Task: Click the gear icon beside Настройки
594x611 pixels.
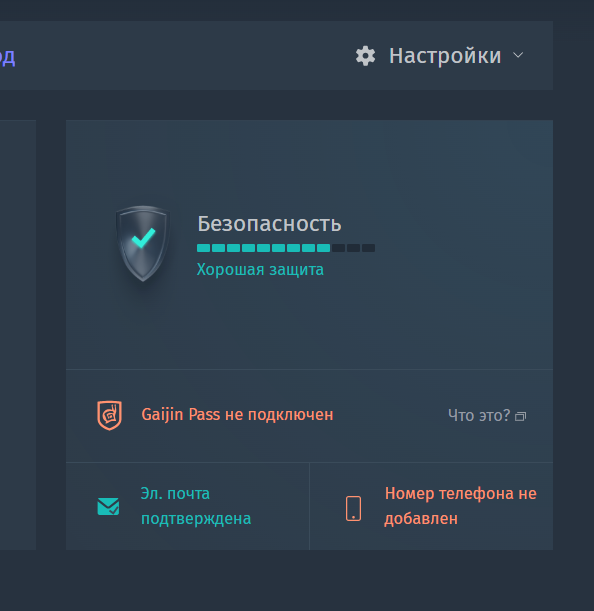Action: point(365,56)
